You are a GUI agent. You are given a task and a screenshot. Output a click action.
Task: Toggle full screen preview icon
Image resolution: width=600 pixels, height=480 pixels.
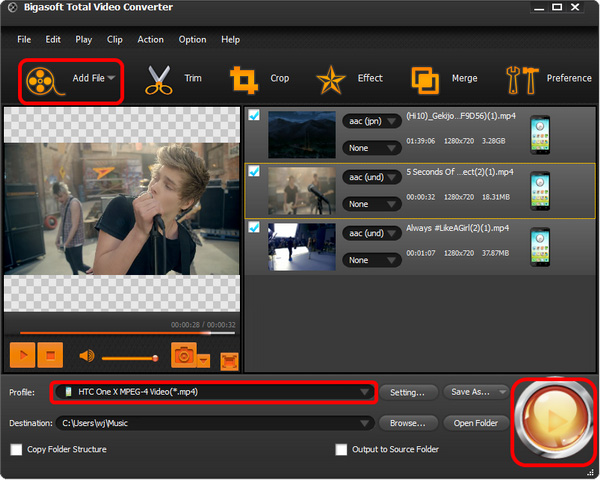(229, 362)
